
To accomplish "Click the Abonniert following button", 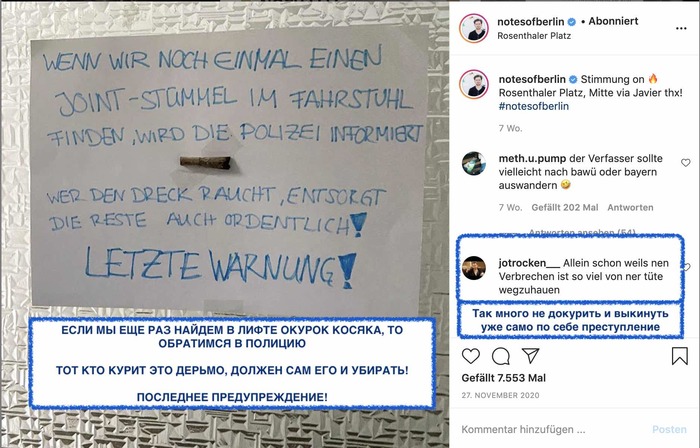I will pyautogui.click(x=613, y=21).
